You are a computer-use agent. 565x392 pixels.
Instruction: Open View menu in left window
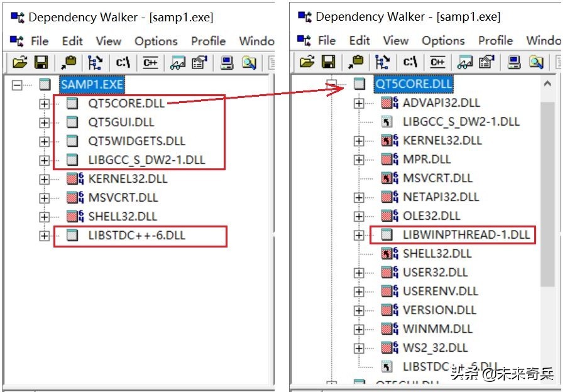[x=109, y=41]
